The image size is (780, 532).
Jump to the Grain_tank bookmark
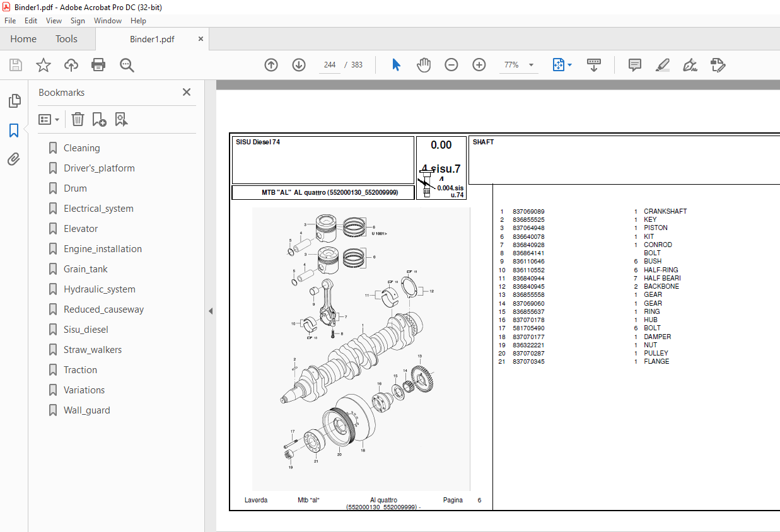(86, 269)
